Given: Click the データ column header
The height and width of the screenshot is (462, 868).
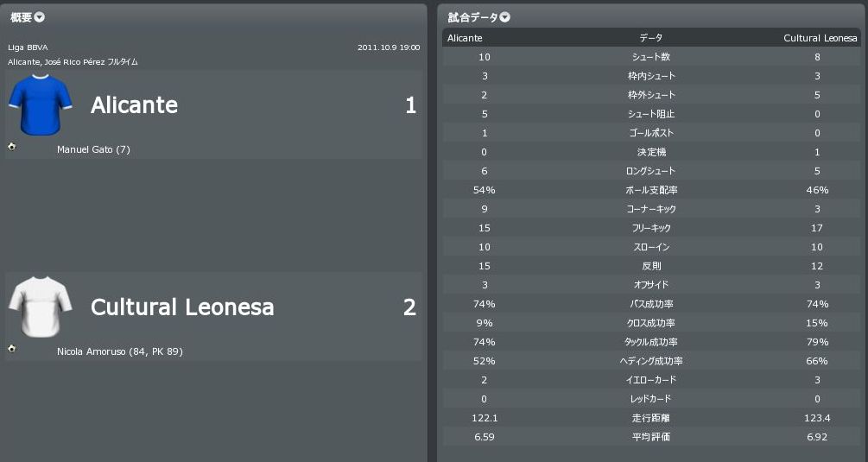Looking at the screenshot, I should tap(650, 38).
